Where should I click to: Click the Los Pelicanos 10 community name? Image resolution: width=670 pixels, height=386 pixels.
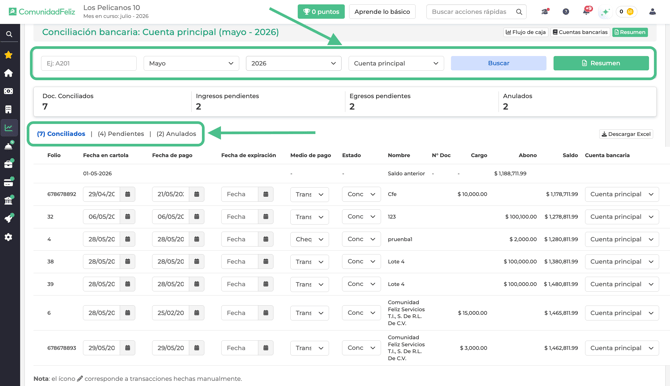(x=112, y=8)
